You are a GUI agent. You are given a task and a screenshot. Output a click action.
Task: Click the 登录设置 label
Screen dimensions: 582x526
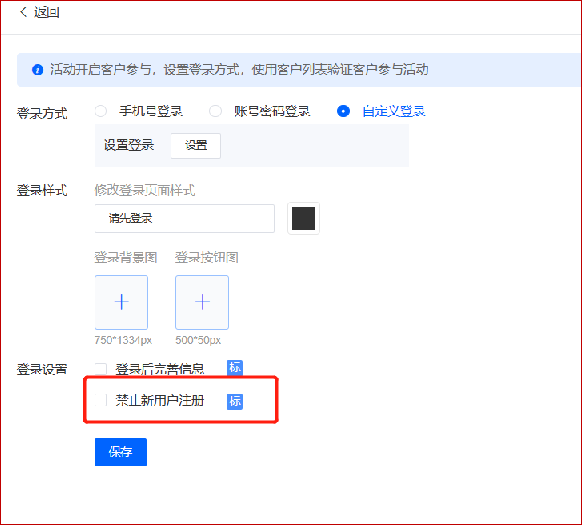(42, 369)
